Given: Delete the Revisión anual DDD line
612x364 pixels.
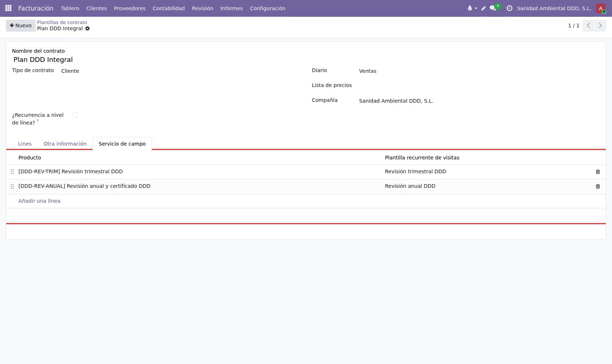Looking at the screenshot, I should click(x=598, y=186).
